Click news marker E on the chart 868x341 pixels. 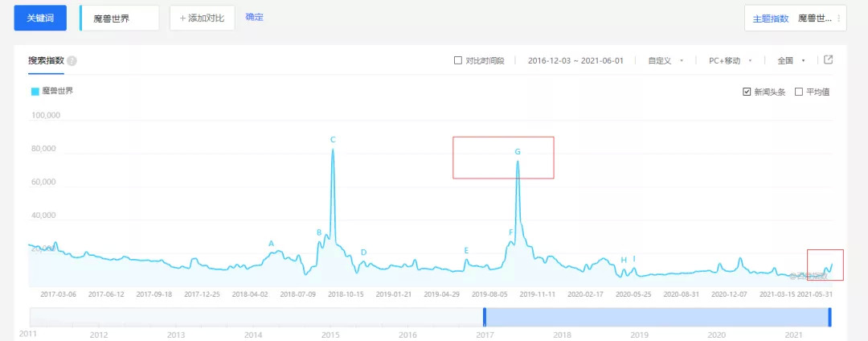[466, 251]
